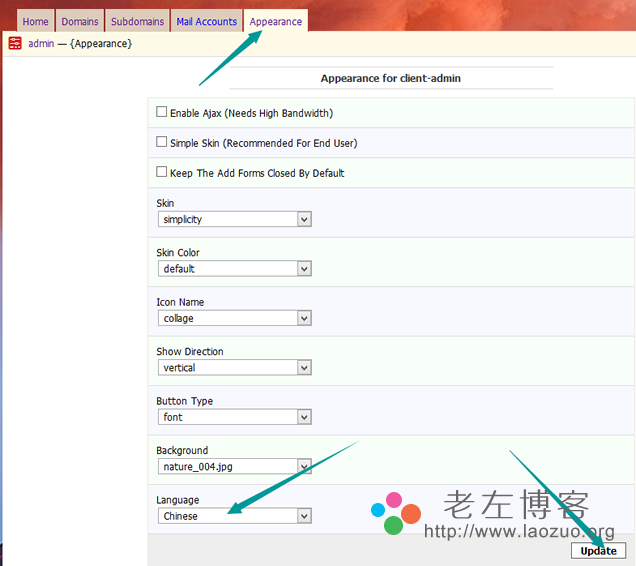Expand the Icon Name dropdown showing collage
This screenshot has width=636, height=566.
[x=235, y=318]
